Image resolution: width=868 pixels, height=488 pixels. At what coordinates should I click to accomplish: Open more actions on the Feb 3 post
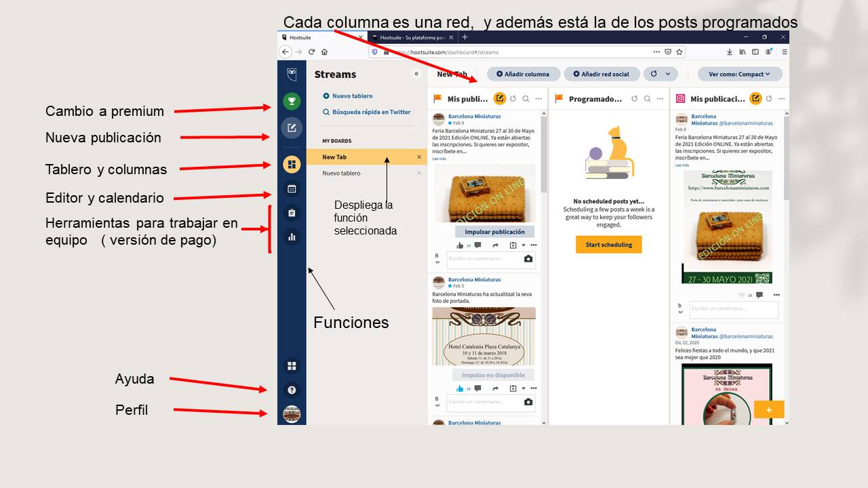(x=534, y=388)
